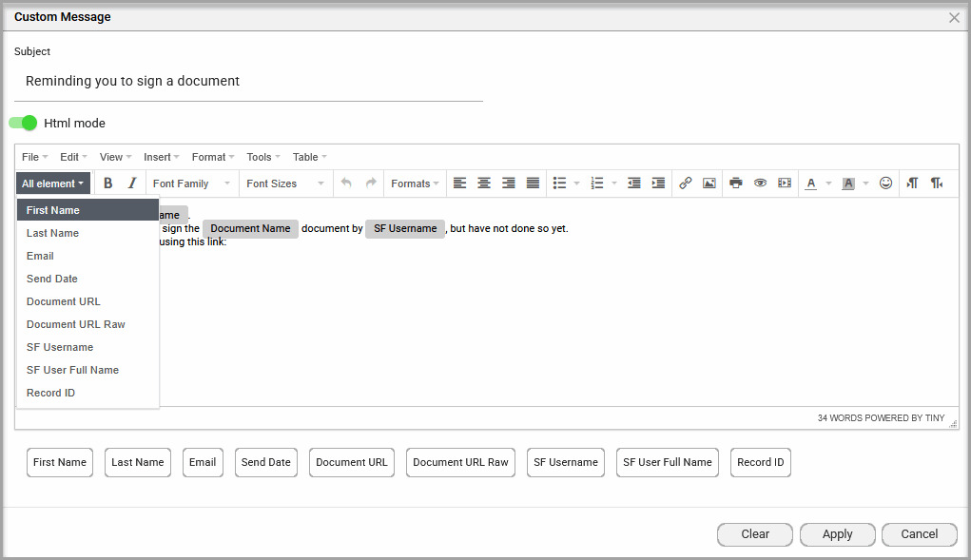Toggle bold formatting
This screenshot has height=560, width=971.
point(107,183)
